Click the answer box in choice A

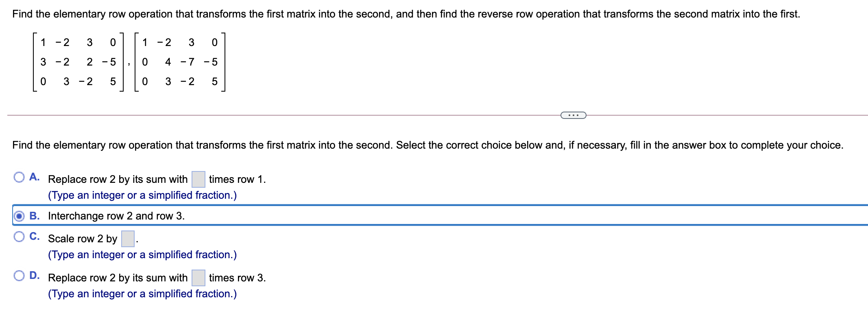(x=198, y=179)
